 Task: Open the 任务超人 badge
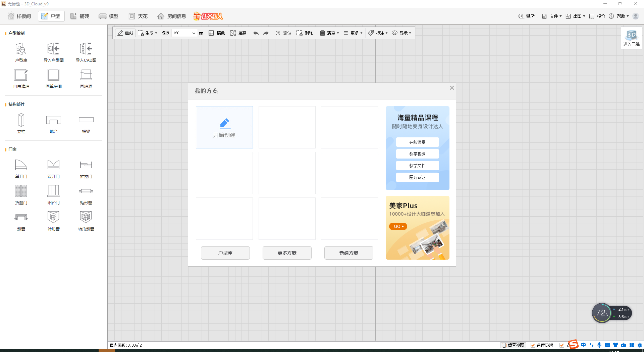click(208, 16)
